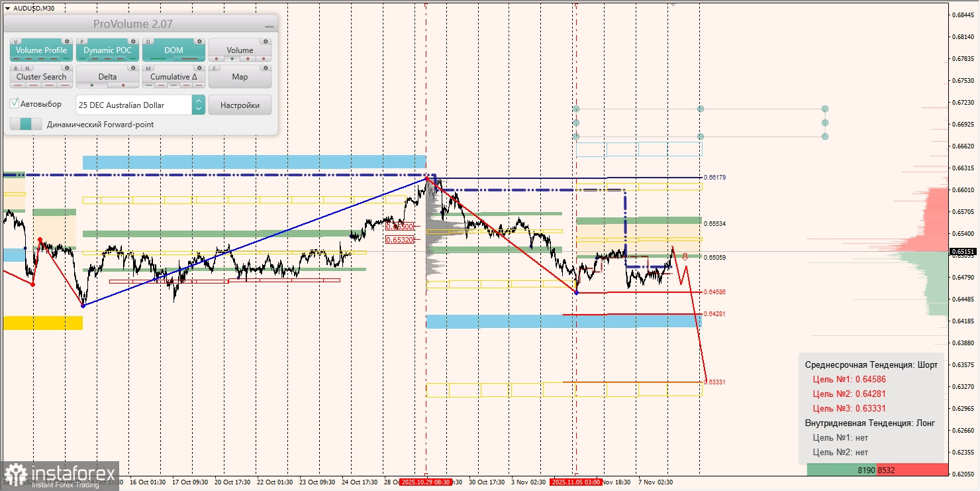Viewport: 980px width, 491px height.
Task: Open the DOM settings gear
Action: [199, 41]
